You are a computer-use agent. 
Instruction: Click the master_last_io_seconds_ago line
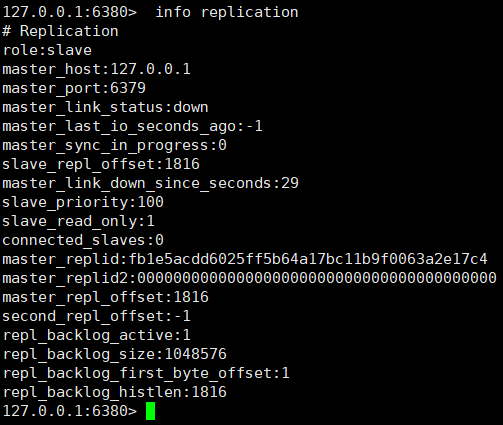click(x=132, y=126)
